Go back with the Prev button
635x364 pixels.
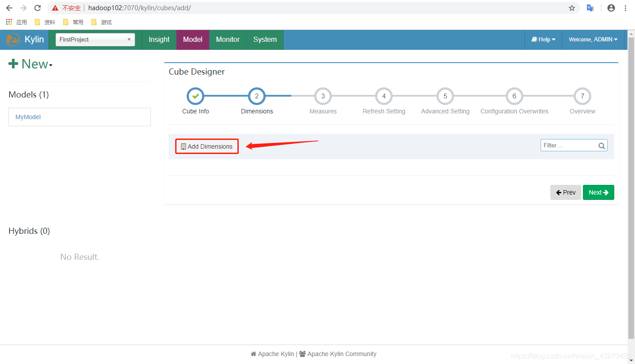click(x=566, y=192)
